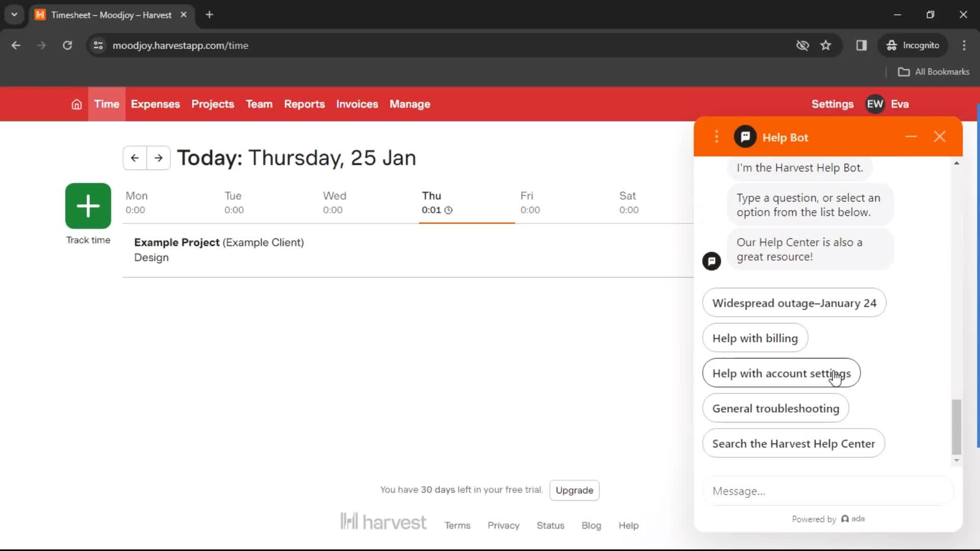Click Powered by ada link
This screenshot has height=551, width=980.
(x=828, y=519)
